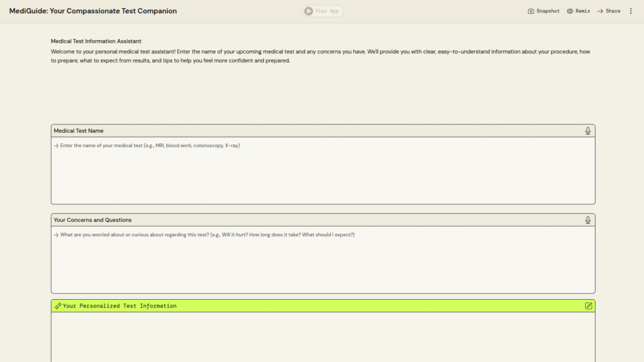Click the Medical Test Information Assistant heading
The image size is (644, 362).
click(96, 41)
